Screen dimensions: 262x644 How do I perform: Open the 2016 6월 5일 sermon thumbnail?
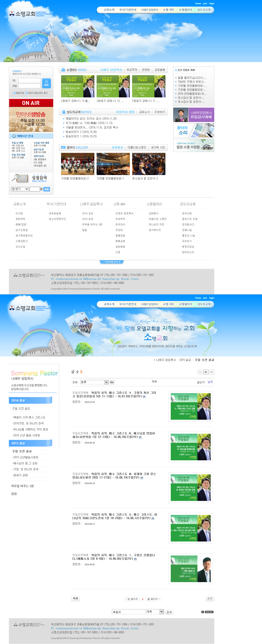(191, 569)
